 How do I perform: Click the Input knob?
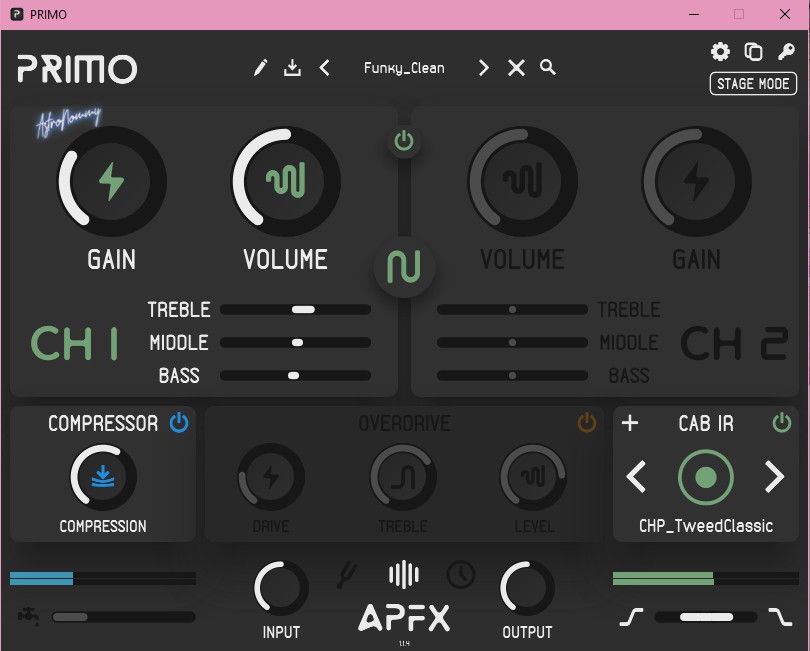point(281,588)
